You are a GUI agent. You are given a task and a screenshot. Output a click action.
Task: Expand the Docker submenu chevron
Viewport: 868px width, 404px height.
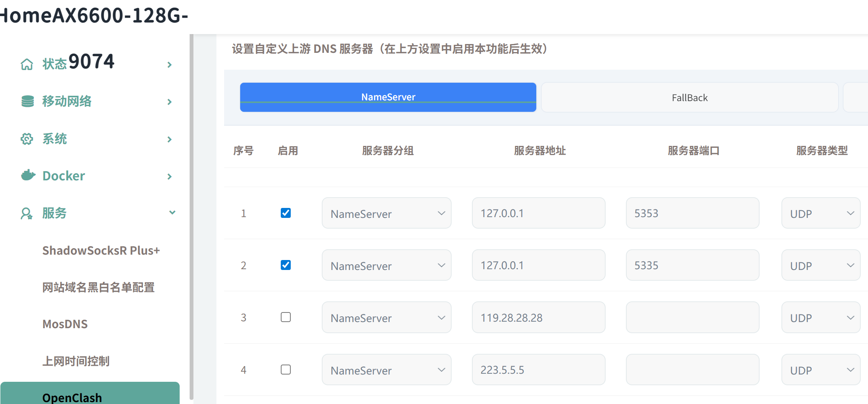(169, 177)
